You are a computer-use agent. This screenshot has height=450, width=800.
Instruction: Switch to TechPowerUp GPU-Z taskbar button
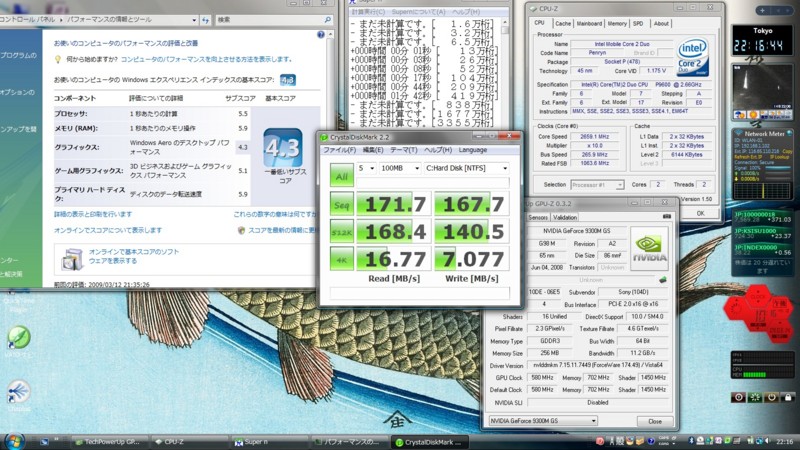tap(108, 442)
